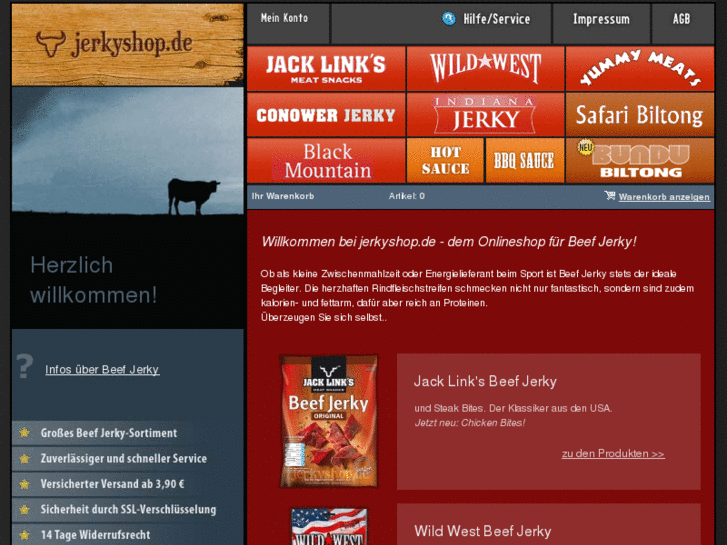Open the Jack Link's Meat Snacks brand

pyautogui.click(x=326, y=69)
